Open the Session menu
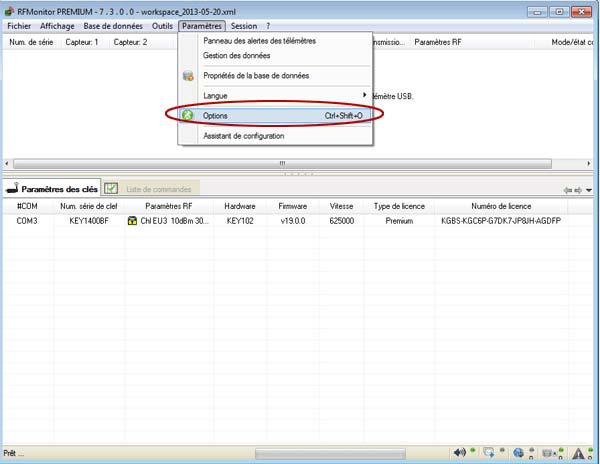The width and height of the screenshot is (600, 464). (244, 26)
